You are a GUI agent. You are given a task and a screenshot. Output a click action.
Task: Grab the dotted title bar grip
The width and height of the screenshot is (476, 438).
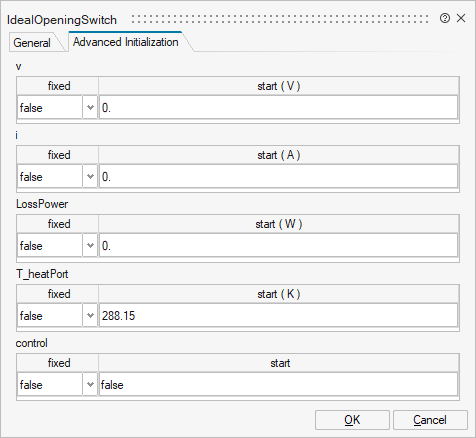(x=280, y=19)
